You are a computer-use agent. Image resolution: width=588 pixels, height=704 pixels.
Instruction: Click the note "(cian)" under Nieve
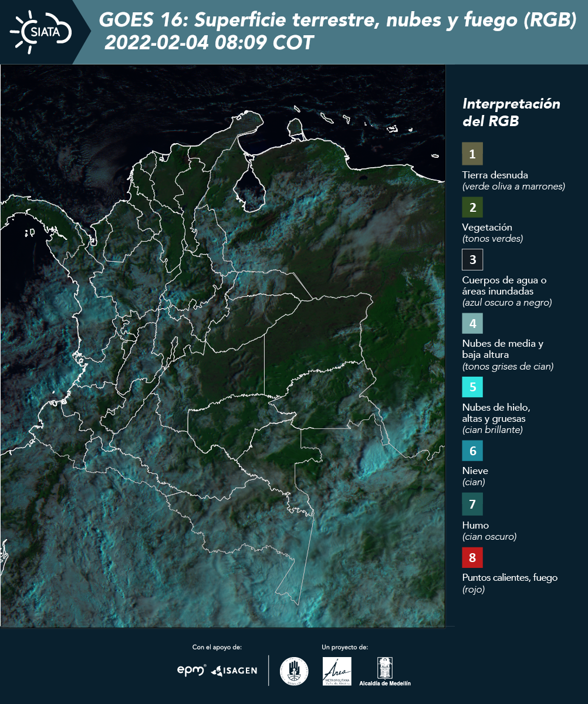point(474,482)
